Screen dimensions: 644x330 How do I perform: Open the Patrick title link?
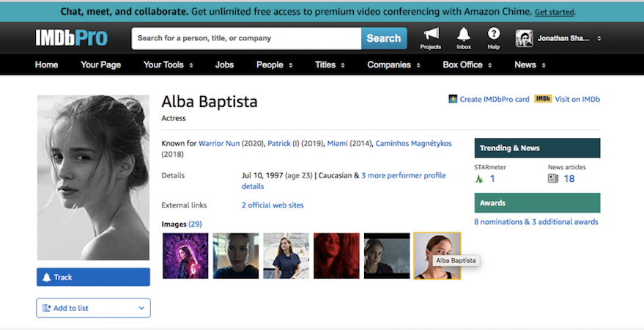click(x=279, y=144)
